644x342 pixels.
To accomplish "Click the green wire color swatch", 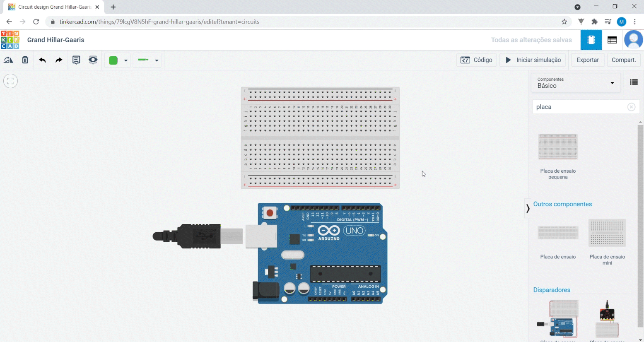I will pyautogui.click(x=113, y=60).
